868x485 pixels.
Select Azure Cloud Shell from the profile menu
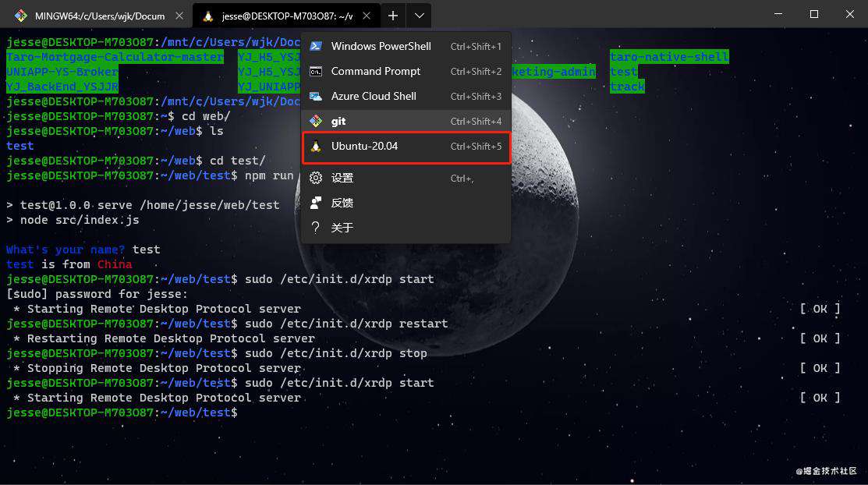406,96
